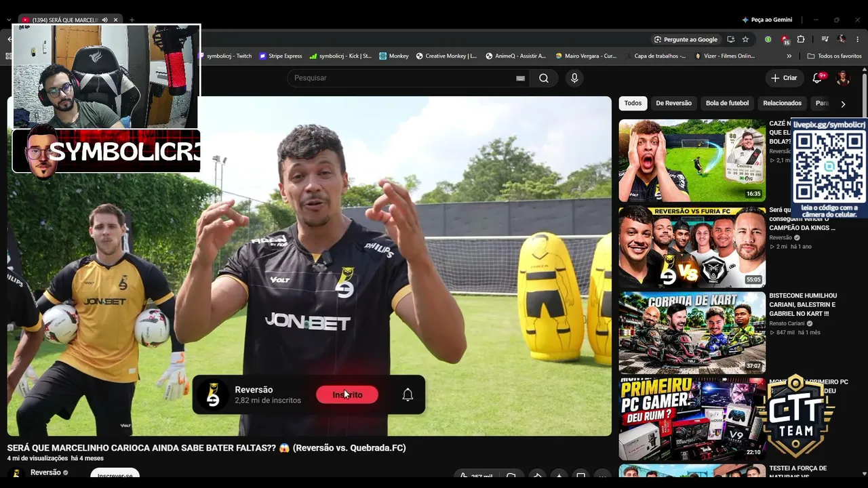Bookmark this page with the star icon
868x488 pixels.
tap(745, 39)
